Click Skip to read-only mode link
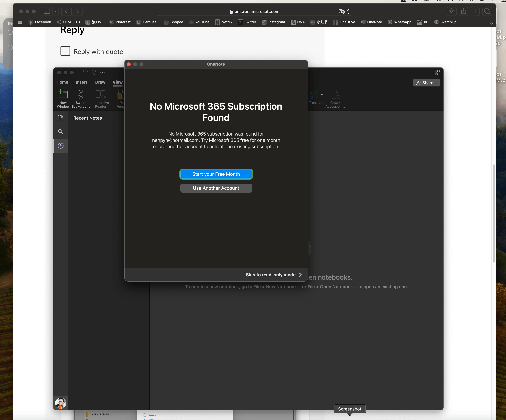This screenshot has height=420, width=506. point(274,275)
